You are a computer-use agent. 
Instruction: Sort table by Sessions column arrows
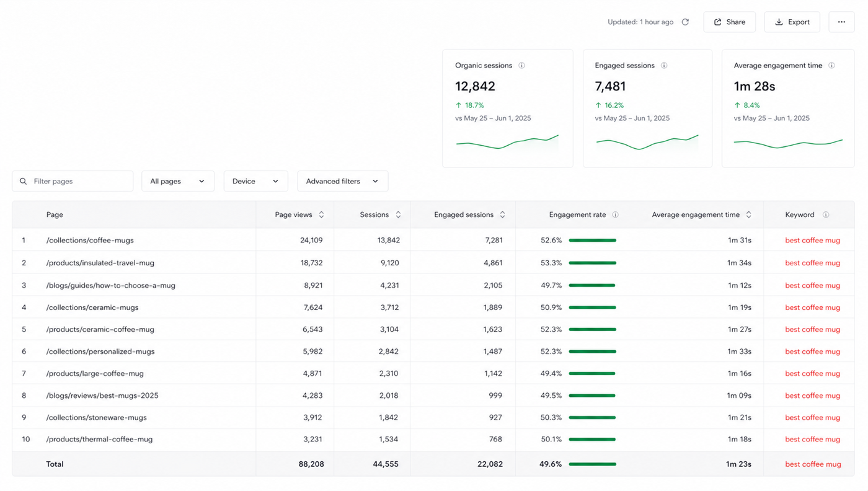point(398,215)
